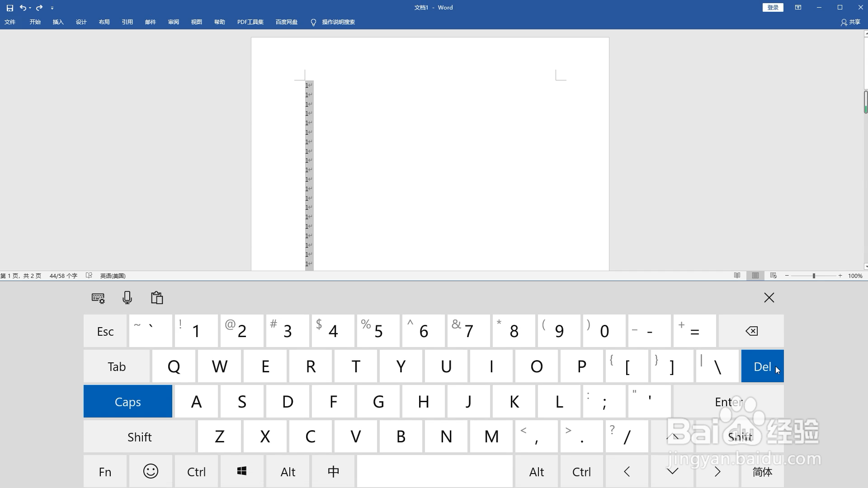868x488 pixels.
Task: Click the zoom slider handle
Action: (814, 276)
